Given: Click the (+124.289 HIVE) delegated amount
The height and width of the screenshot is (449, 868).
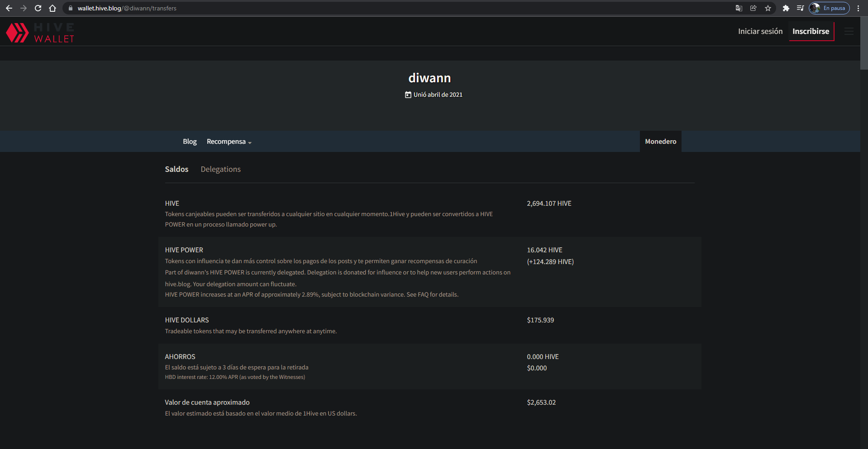Looking at the screenshot, I should (x=550, y=262).
